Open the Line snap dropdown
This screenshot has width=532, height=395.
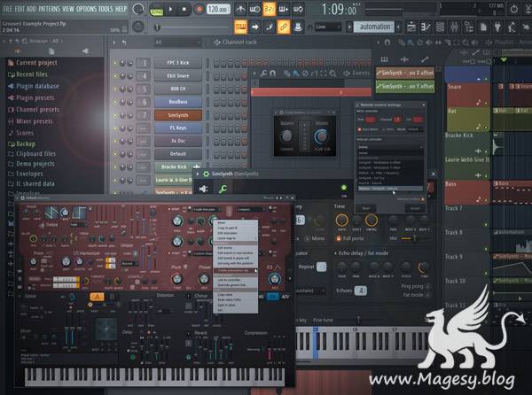coord(328,27)
